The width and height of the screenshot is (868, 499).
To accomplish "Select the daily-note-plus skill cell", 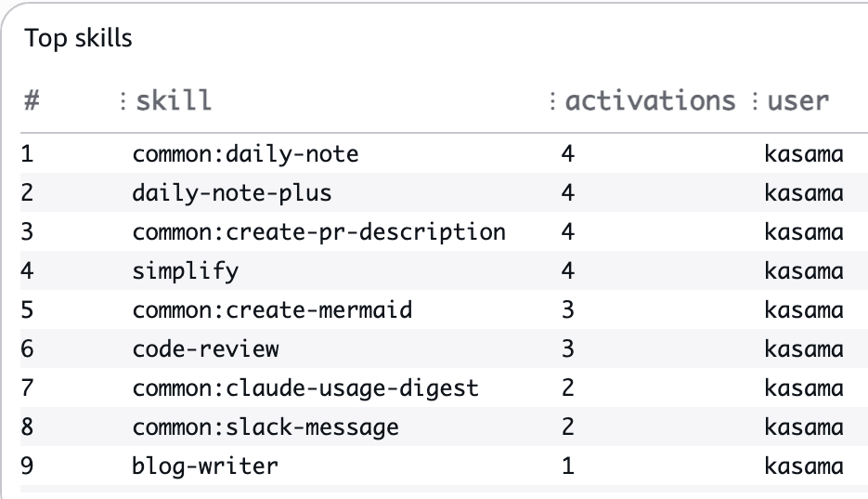I will pyautogui.click(x=232, y=192).
